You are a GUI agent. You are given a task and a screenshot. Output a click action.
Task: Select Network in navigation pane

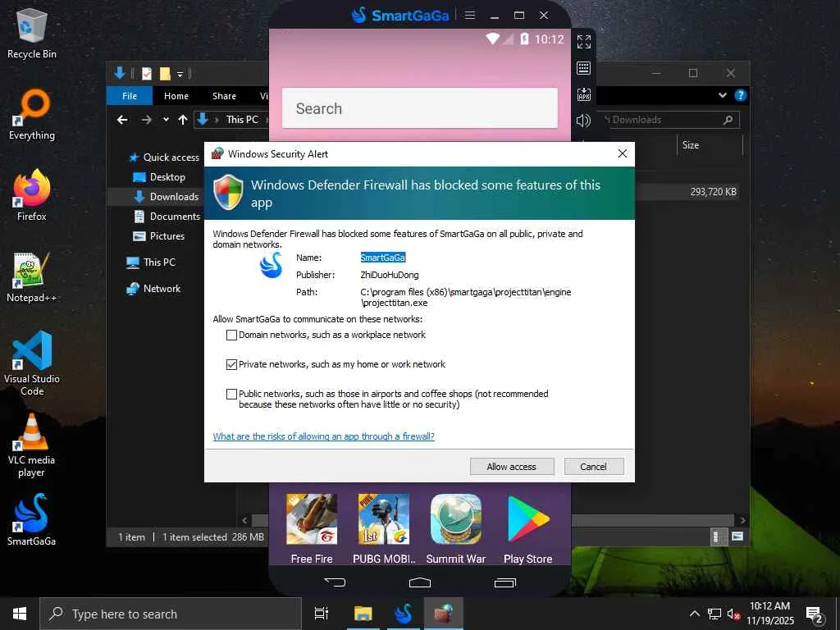pyautogui.click(x=153, y=289)
